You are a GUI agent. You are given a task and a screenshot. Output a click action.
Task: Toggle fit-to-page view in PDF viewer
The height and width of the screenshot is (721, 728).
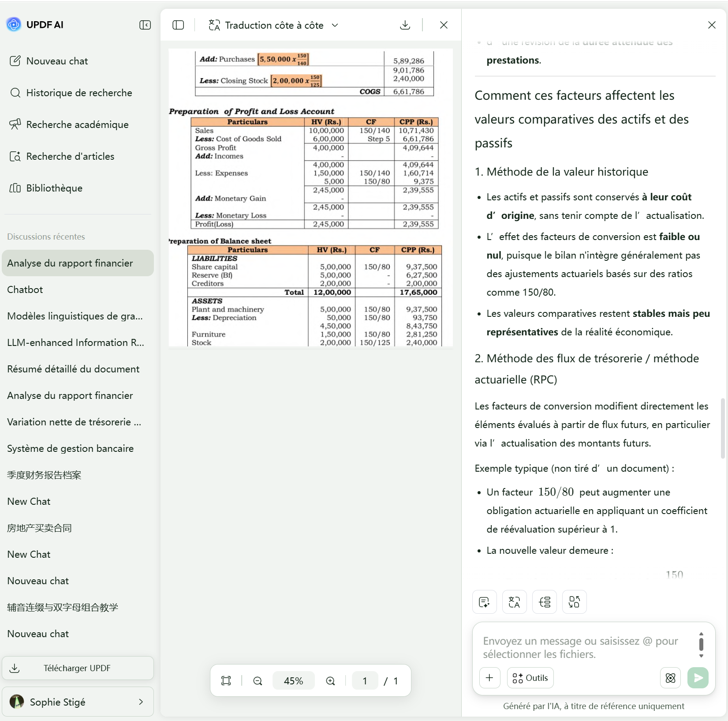[x=226, y=680]
